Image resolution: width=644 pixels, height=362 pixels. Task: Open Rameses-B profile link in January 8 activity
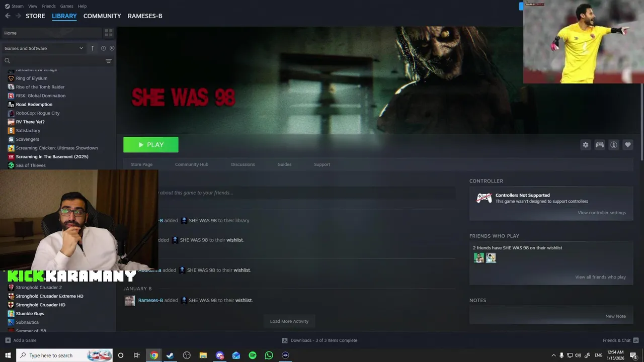150,300
